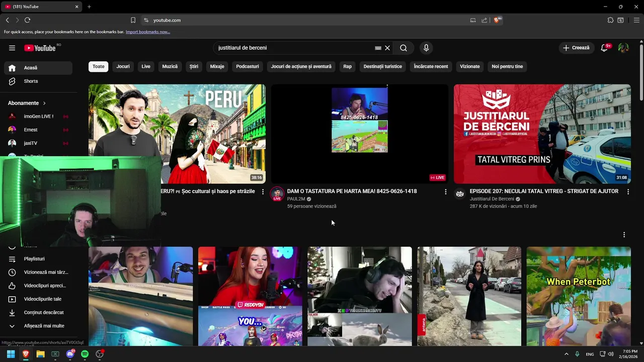
Task: Select the Noi pentru tine chip
Action: click(x=507, y=66)
